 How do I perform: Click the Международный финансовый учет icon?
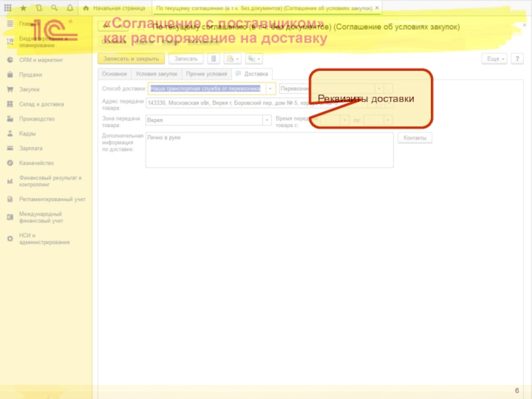pyautogui.click(x=10, y=217)
